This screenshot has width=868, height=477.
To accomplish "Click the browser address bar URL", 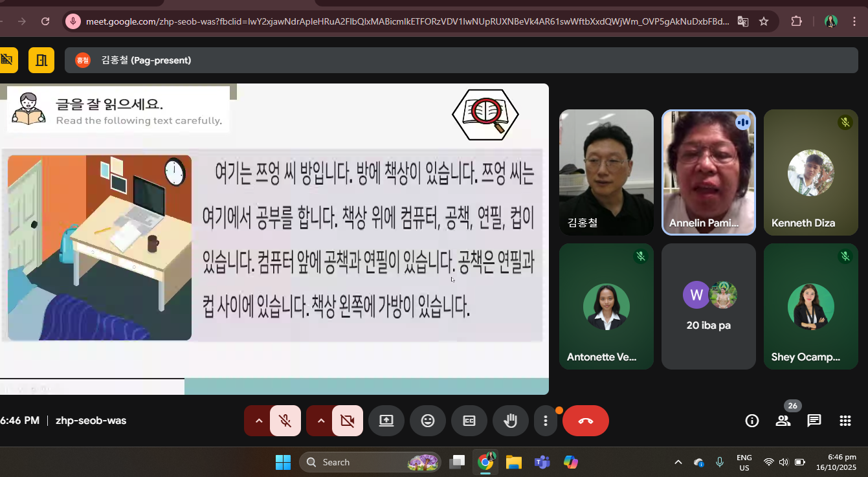I will (406, 21).
